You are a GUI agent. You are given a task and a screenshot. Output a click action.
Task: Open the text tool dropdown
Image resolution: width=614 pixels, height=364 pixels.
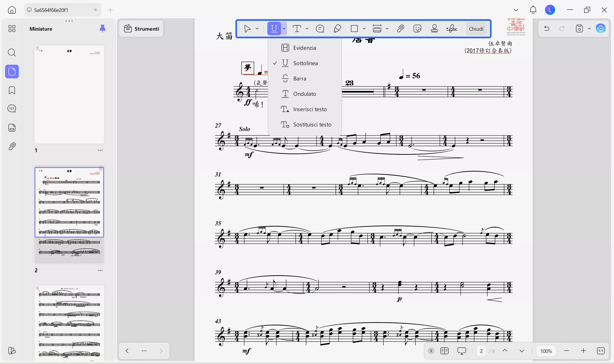[307, 29]
